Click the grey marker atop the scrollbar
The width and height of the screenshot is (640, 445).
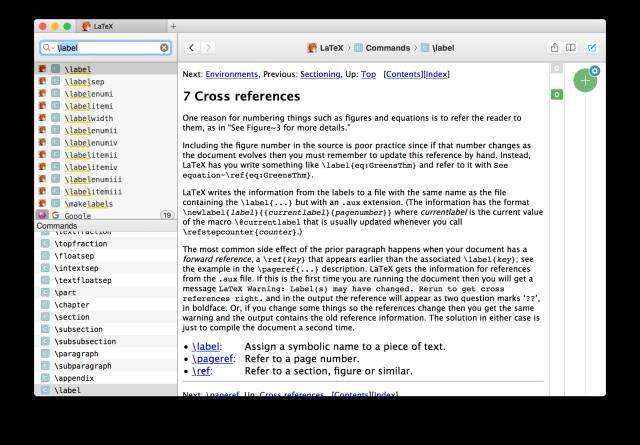click(557, 68)
